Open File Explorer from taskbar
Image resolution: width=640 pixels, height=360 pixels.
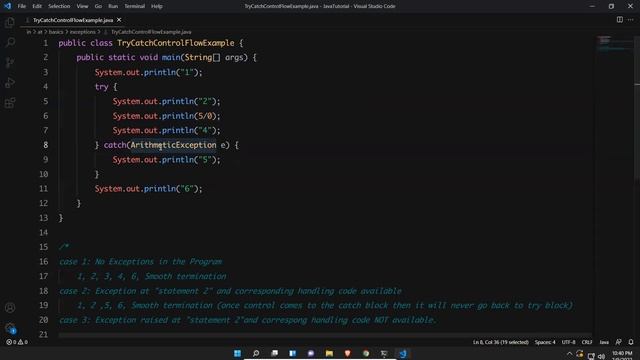[x=329, y=353]
